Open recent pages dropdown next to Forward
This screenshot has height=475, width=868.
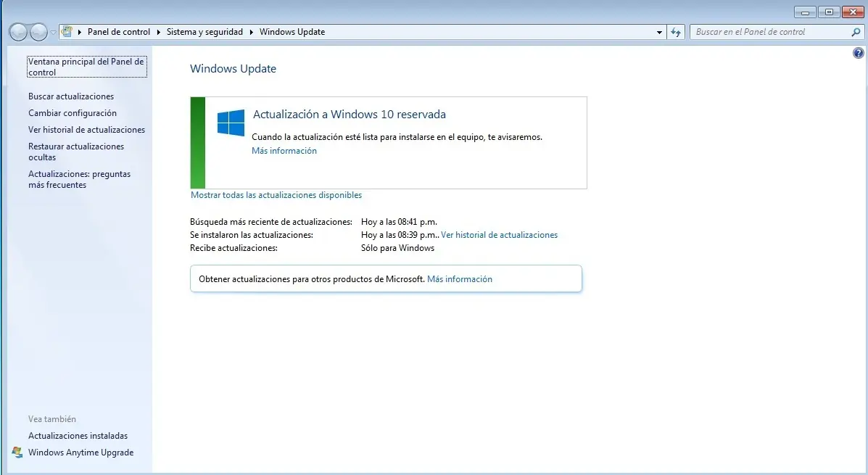53,32
